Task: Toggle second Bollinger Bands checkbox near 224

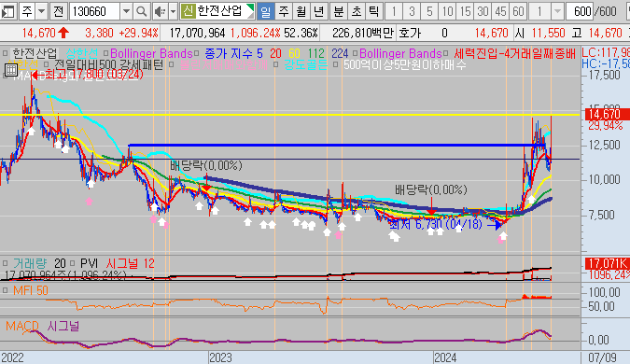Action: (356, 53)
